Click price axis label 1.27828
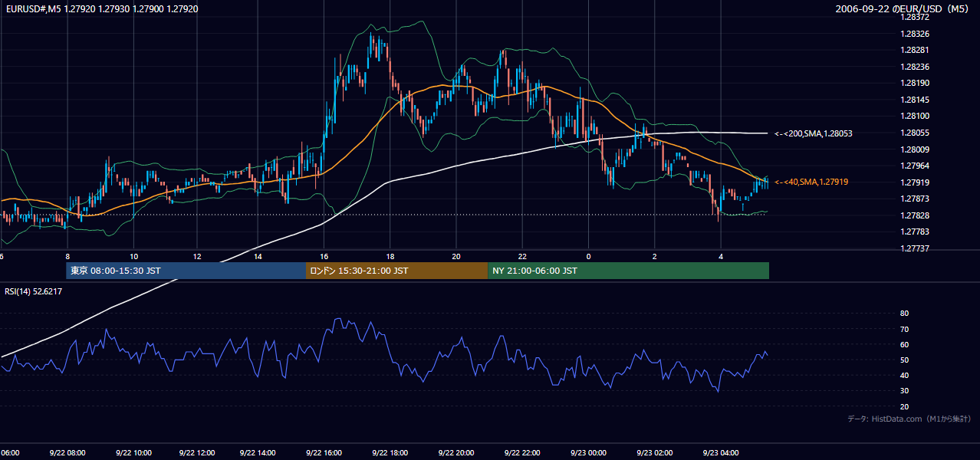The width and height of the screenshot is (980, 460). tap(916, 215)
